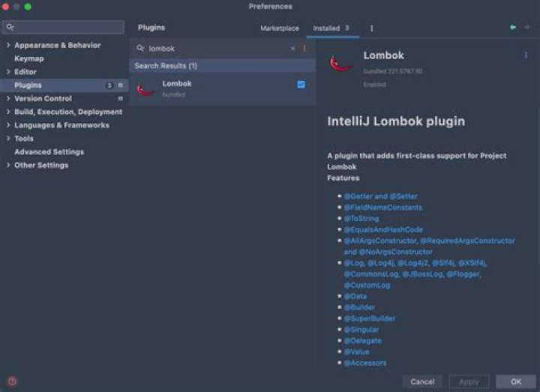Viewport: 540px width, 392px height.
Task: Click the Cancel button
Action: [x=422, y=382]
